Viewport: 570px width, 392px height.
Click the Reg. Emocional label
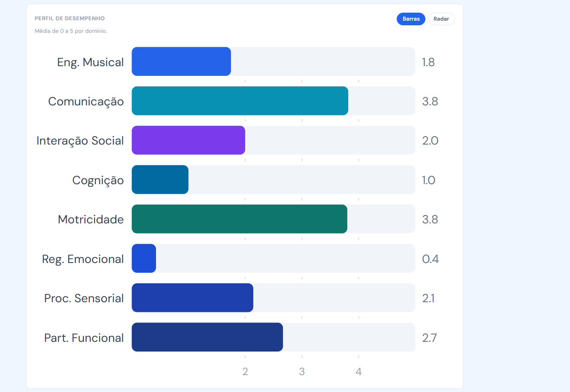pyautogui.click(x=83, y=259)
